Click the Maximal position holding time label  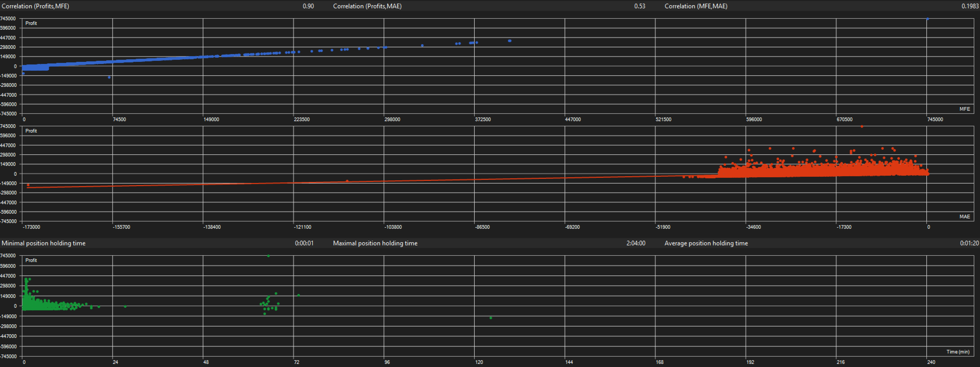[375, 243]
